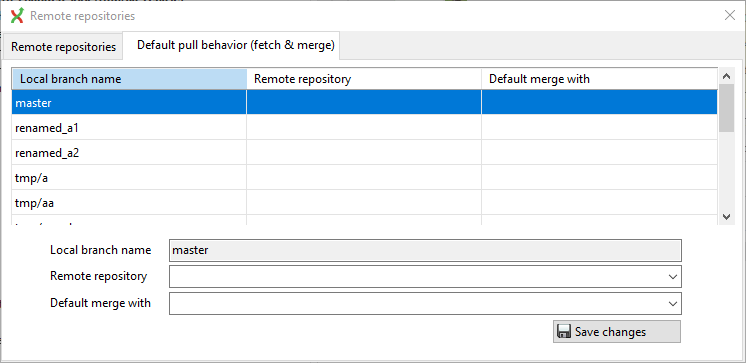Click the scrollbar up arrow in branch list
Screen dimensions: 746x363
[x=726, y=76]
